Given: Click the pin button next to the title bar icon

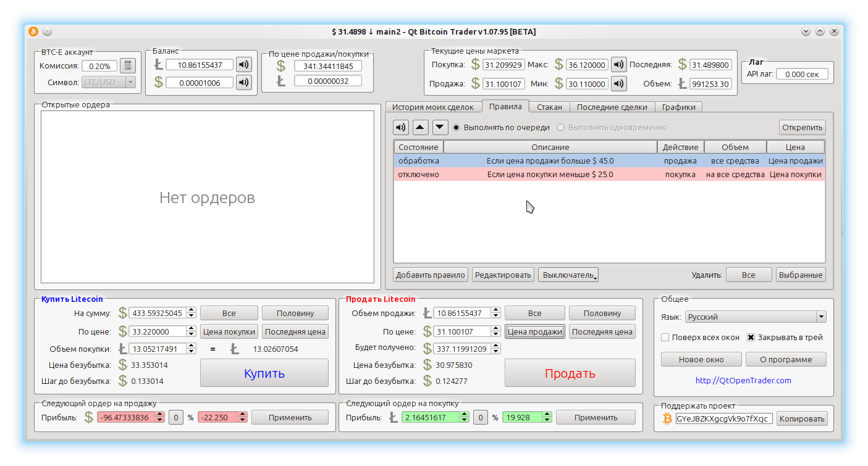Looking at the screenshot, I should [47, 31].
